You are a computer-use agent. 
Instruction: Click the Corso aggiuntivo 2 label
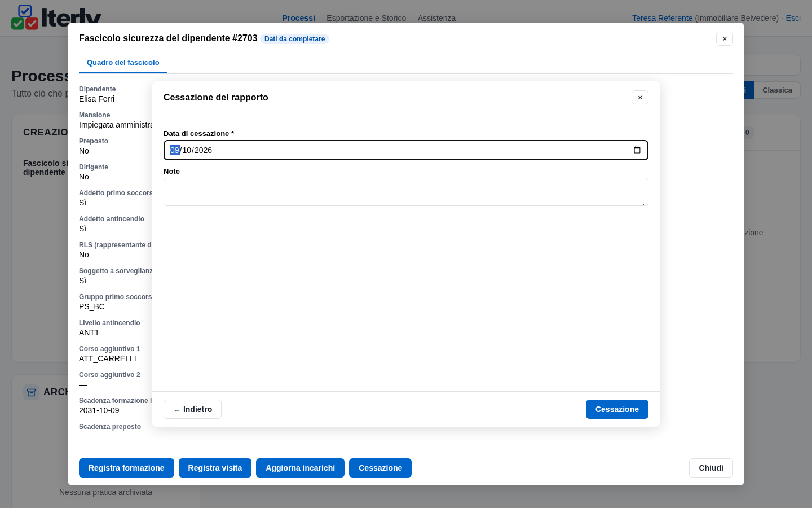109,375
